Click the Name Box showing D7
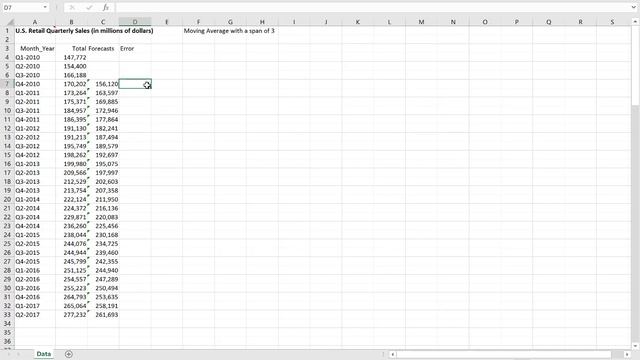Screen dimensions: 640x360 22,7
